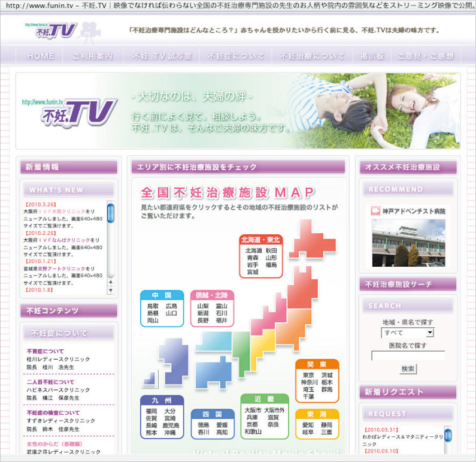Image resolution: width=476 pixels, height=462 pixels.
Task: Click 新潟 in the 信越・北陸 box
Action: click(203, 313)
